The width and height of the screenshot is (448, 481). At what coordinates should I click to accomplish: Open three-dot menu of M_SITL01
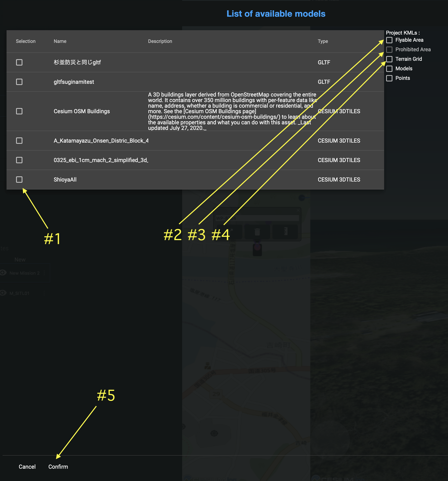(44, 293)
